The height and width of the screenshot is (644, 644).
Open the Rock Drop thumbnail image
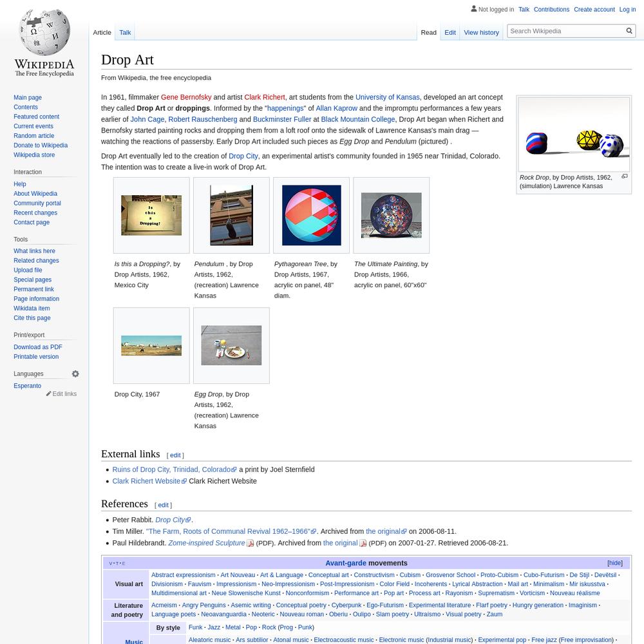[574, 135]
